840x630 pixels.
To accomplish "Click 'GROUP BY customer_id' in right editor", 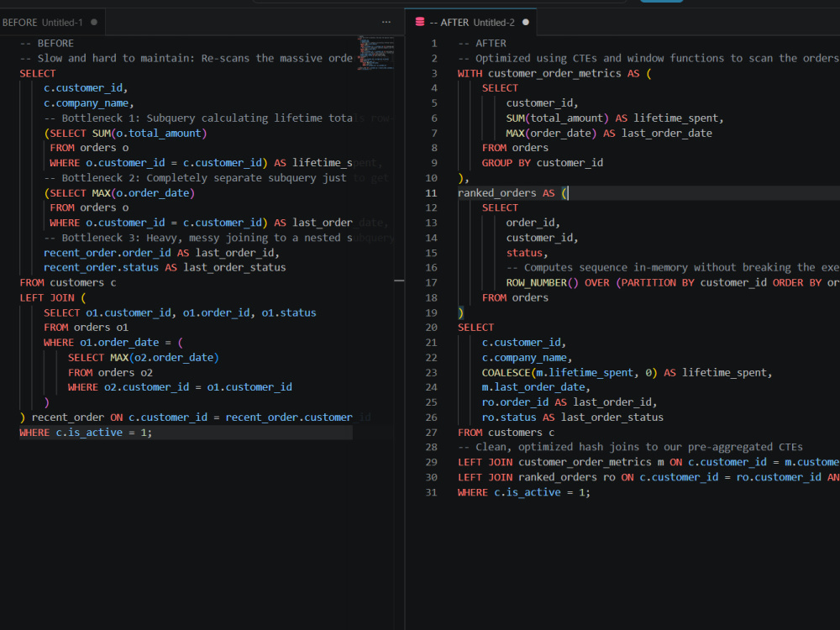I will click(542, 163).
